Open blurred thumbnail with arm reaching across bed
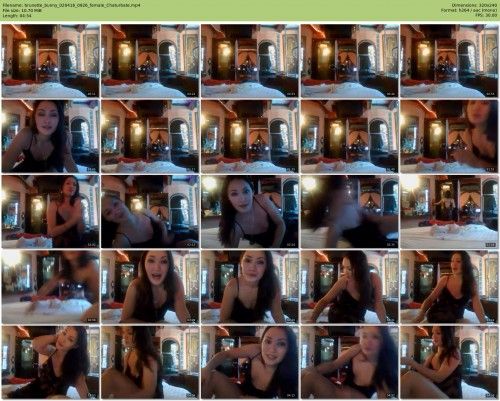This screenshot has height=401, width=500. pyautogui.click(x=50, y=287)
